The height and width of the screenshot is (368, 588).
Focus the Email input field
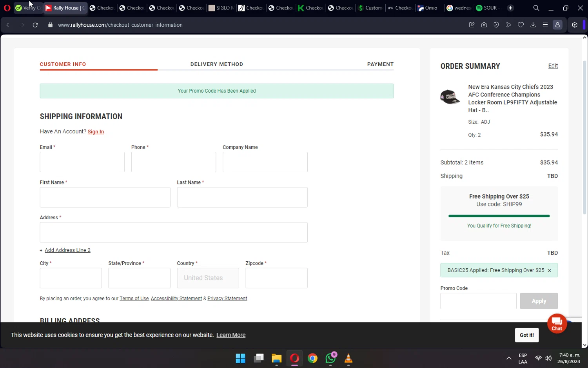tap(82, 162)
